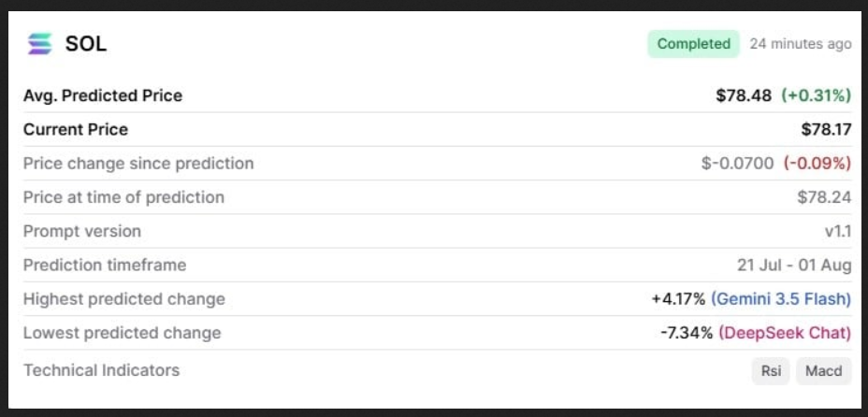The height and width of the screenshot is (417, 868).
Task: Click the $-0.0700 price change amount
Action: point(737,163)
